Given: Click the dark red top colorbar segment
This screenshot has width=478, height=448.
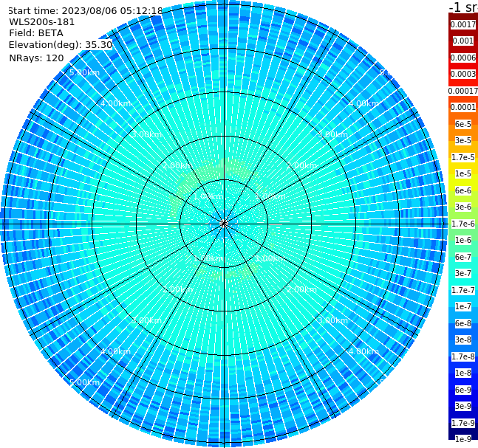Looking at the screenshot, I should pyautogui.click(x=463, y=16).
